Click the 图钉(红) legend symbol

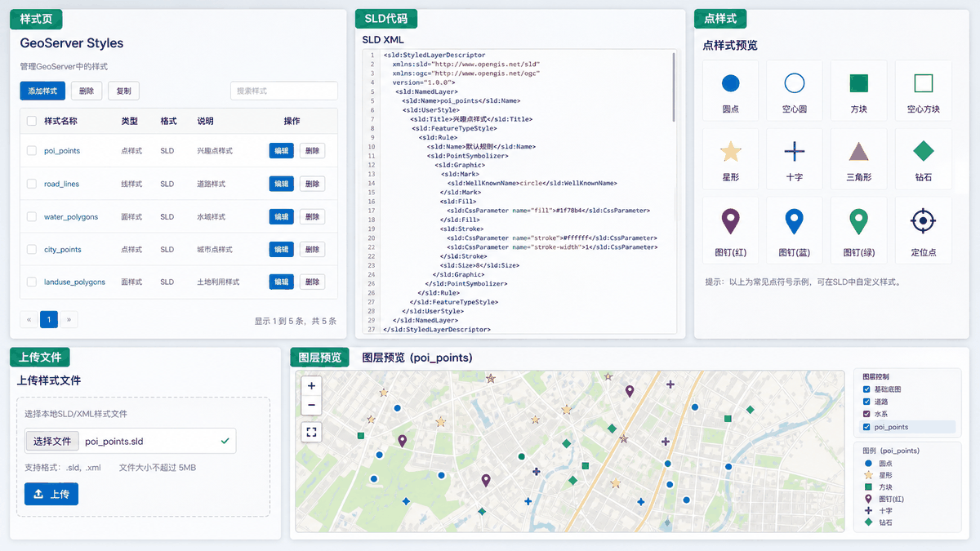(x=868, y=498)
